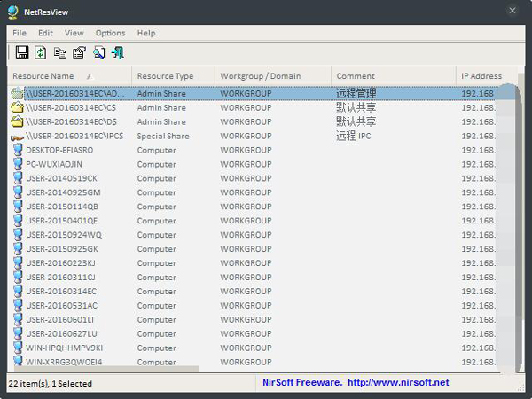Click the computer icon for WIN-HPQHHMPV9KI
The height and width of the screenshot is (399, 532).
18,348
